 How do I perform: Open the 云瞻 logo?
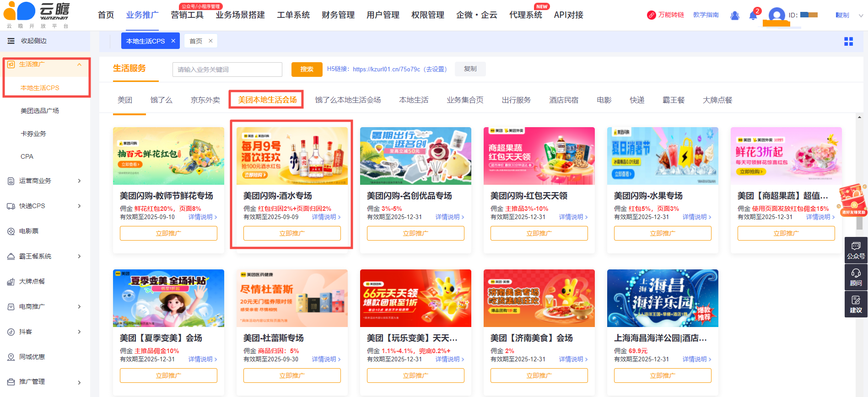[37, 15]
